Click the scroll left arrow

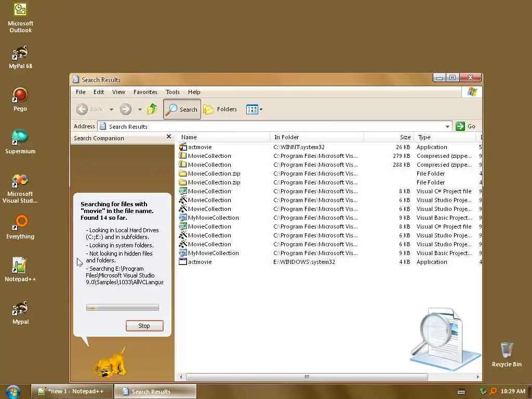coord(181,377)
